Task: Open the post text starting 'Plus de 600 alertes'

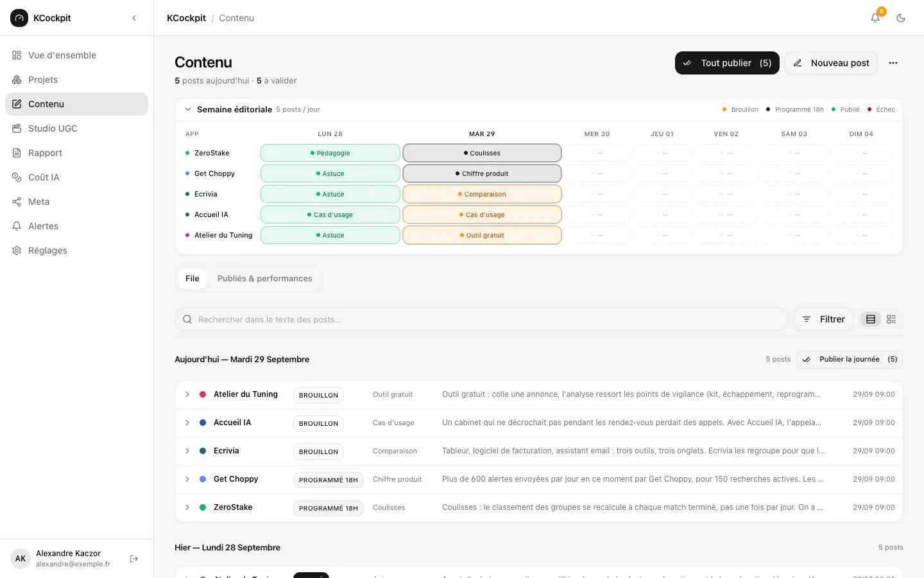Action: click(633, 479)
